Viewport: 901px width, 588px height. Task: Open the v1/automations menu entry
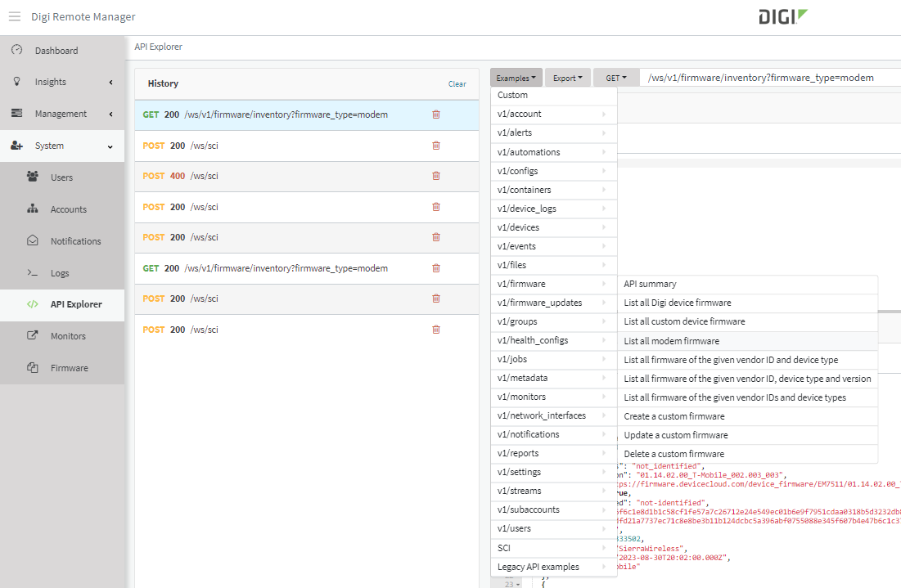(x=553, y=152)
